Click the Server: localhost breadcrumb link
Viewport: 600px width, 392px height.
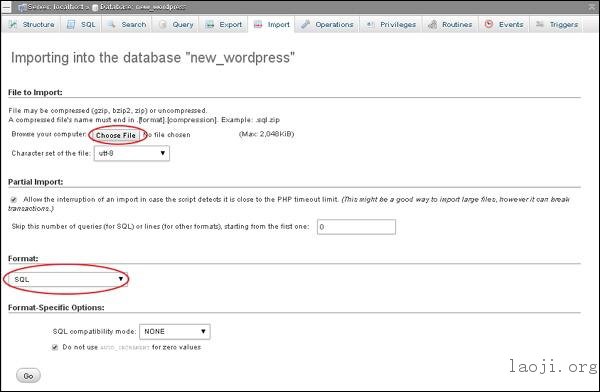[x=54, y=7]
